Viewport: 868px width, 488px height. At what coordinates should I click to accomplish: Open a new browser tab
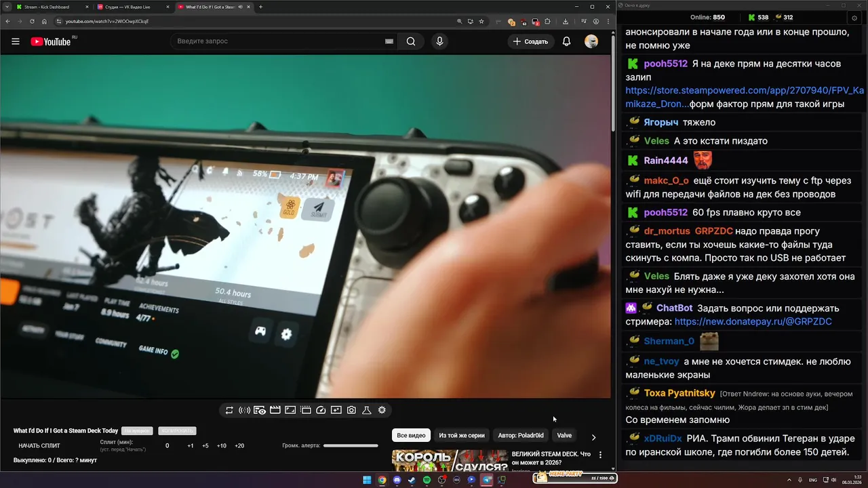tap(260, 7)
